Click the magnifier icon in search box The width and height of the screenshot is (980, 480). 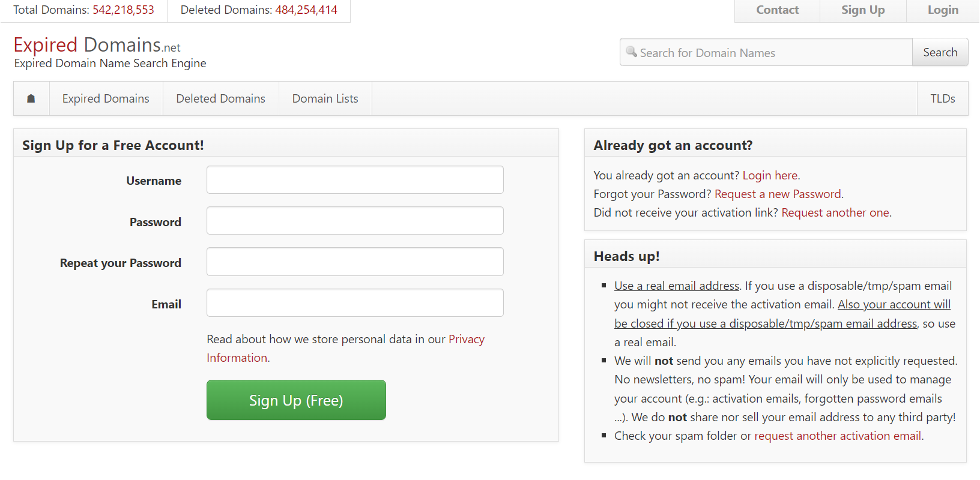click(x=631, y=52)
